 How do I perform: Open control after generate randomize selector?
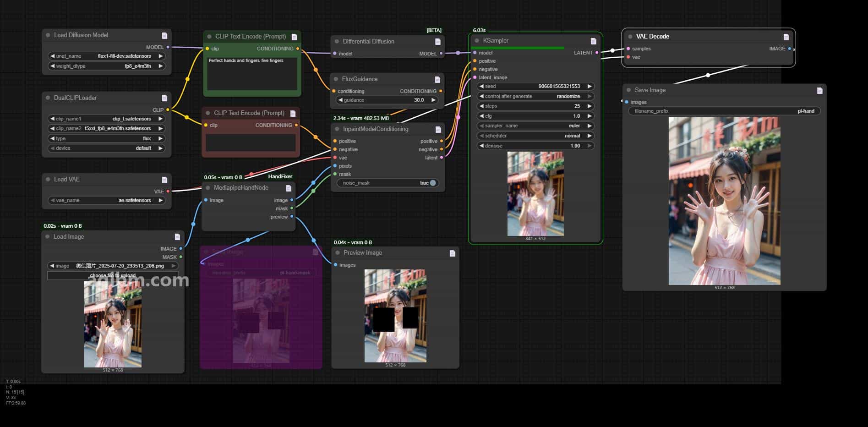535,96
